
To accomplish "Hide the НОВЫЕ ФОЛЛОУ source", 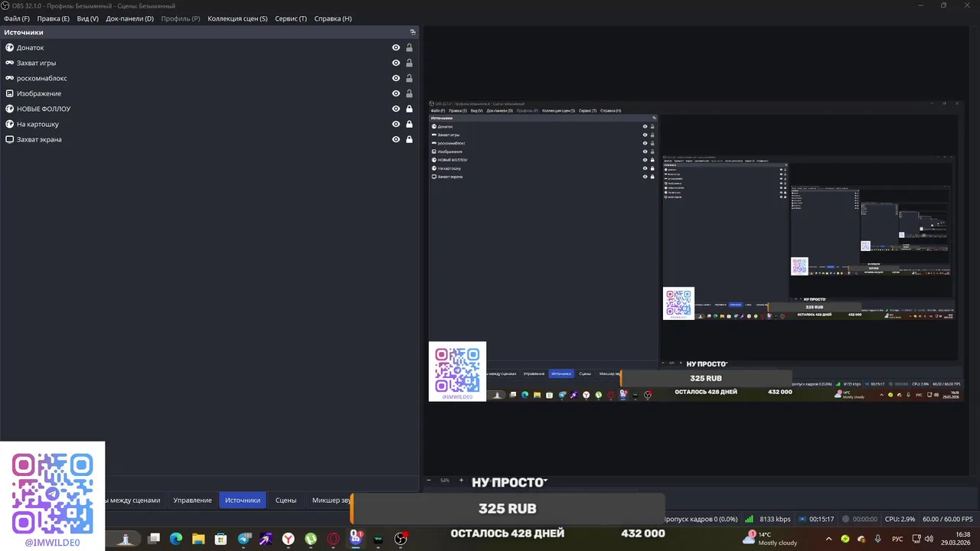I will point(396,109).
